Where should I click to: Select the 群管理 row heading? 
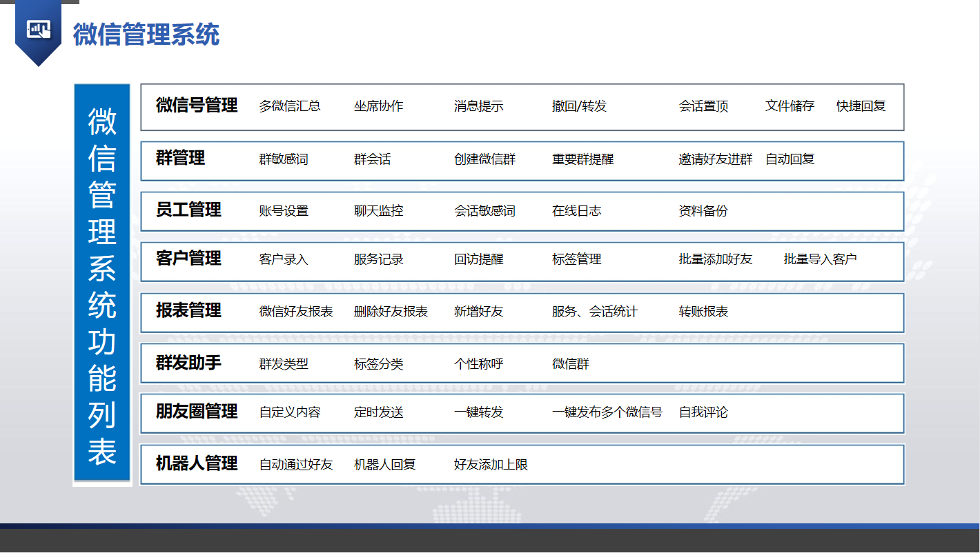[x=180, y=158]
